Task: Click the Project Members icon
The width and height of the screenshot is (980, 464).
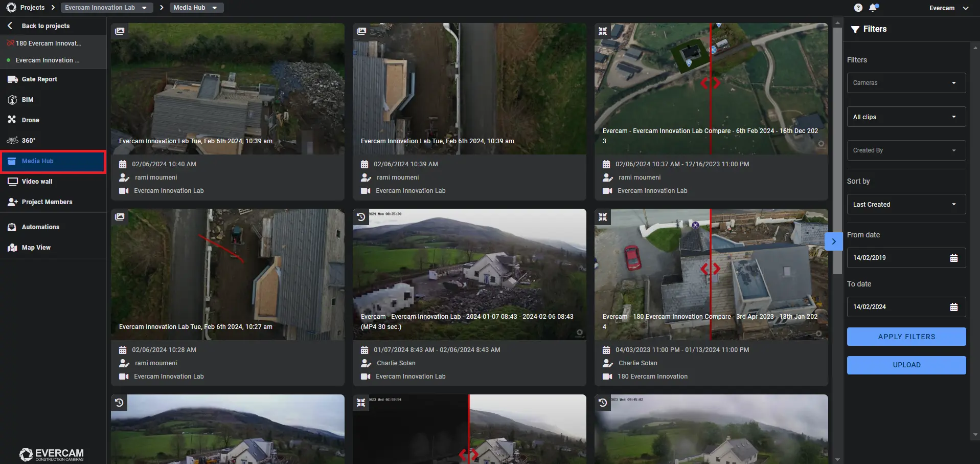Action: point(12,202)
